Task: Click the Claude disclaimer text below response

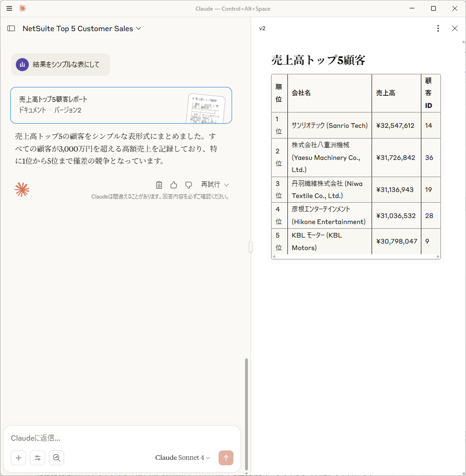Action: pos(160,197)
